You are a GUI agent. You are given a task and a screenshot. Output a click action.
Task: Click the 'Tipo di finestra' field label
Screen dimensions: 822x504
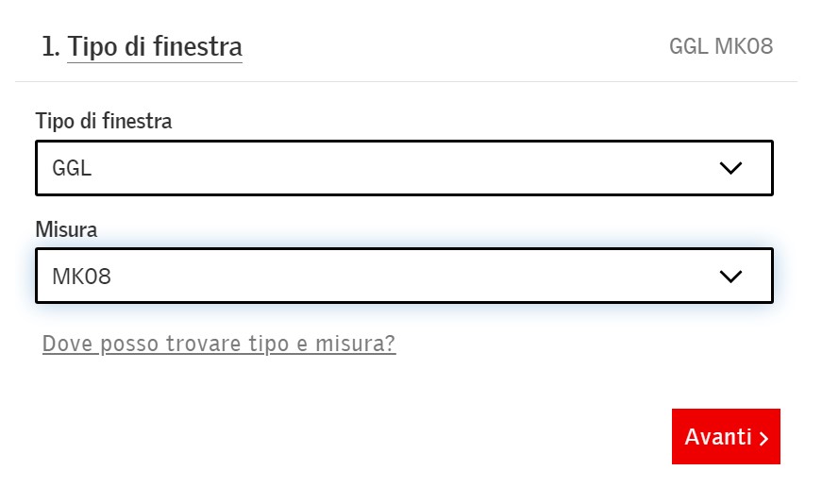104,121
